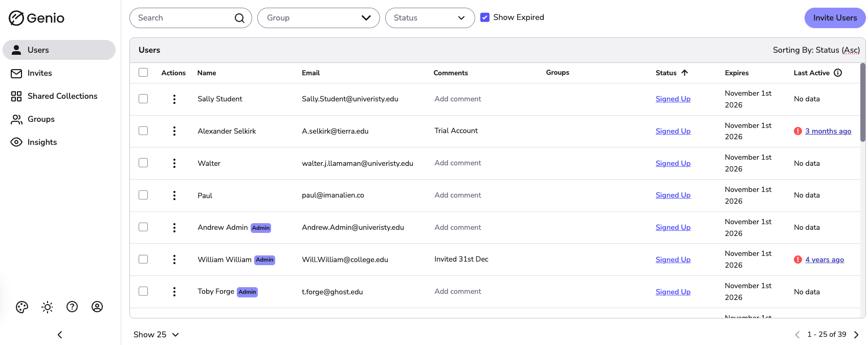868x345 pixels.
Task: Uncheck the Show Expired checkbox
Action: pos(485,17)
